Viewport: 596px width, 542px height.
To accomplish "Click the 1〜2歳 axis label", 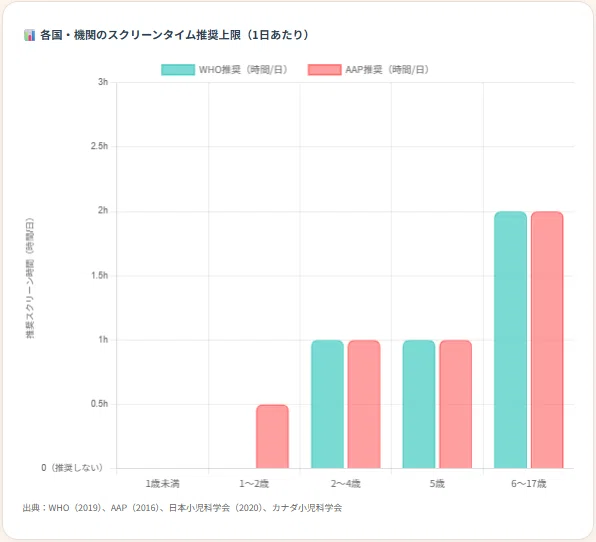I will 254,484.
